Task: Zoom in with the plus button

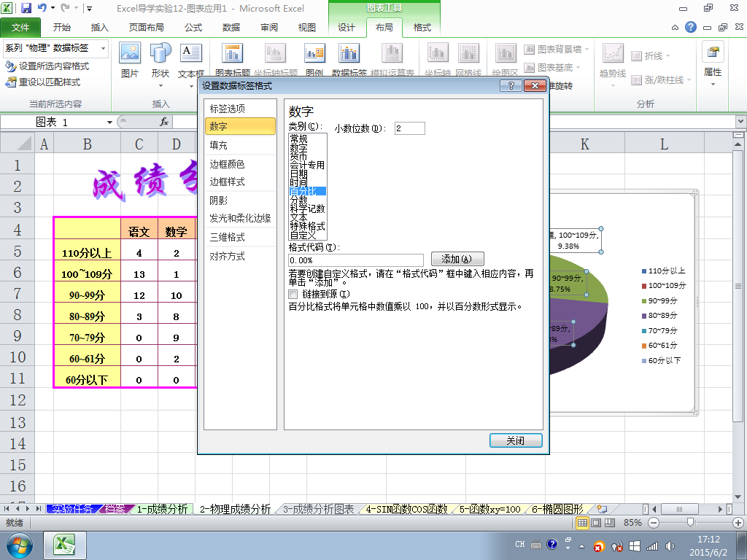Action: (738, 522)
